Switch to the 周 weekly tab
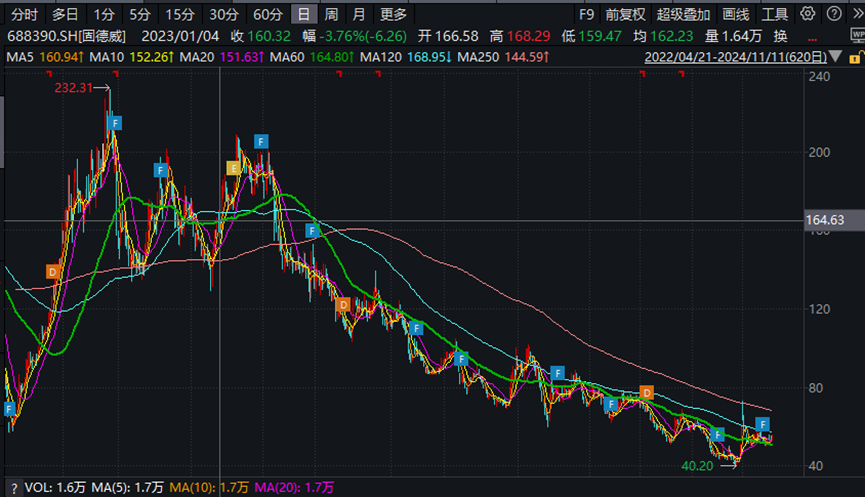865x497 pixels. (x=331, y=14)
